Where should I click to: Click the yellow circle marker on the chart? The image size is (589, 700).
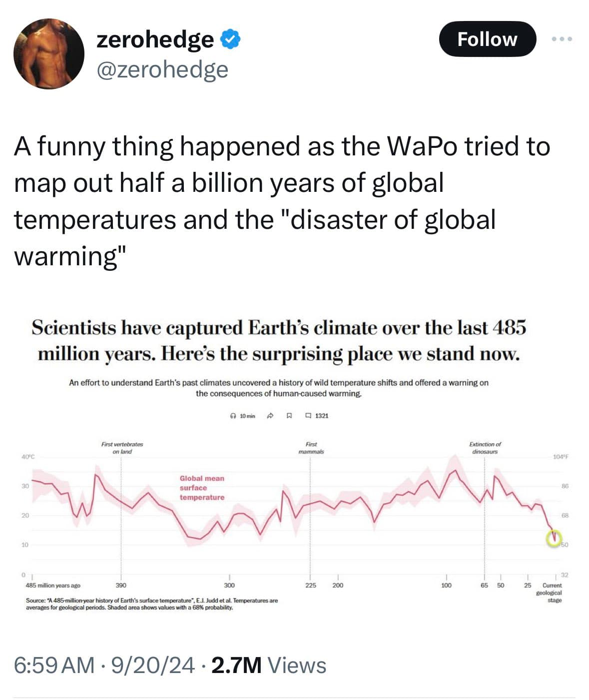[x=553, y=539]
